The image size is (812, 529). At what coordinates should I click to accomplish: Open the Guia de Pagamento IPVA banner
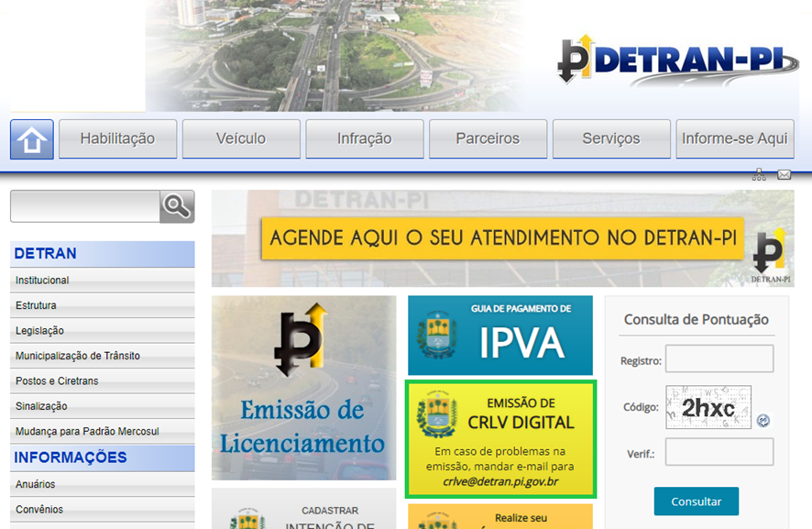[x=500, y=336]
